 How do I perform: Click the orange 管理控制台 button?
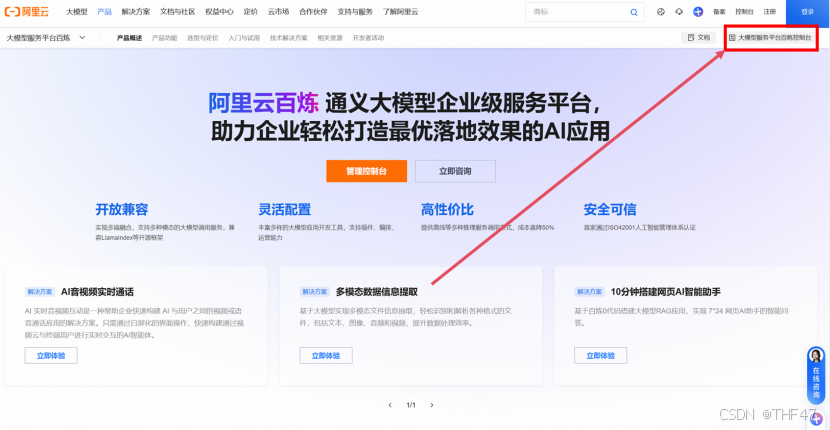point(366,171)
